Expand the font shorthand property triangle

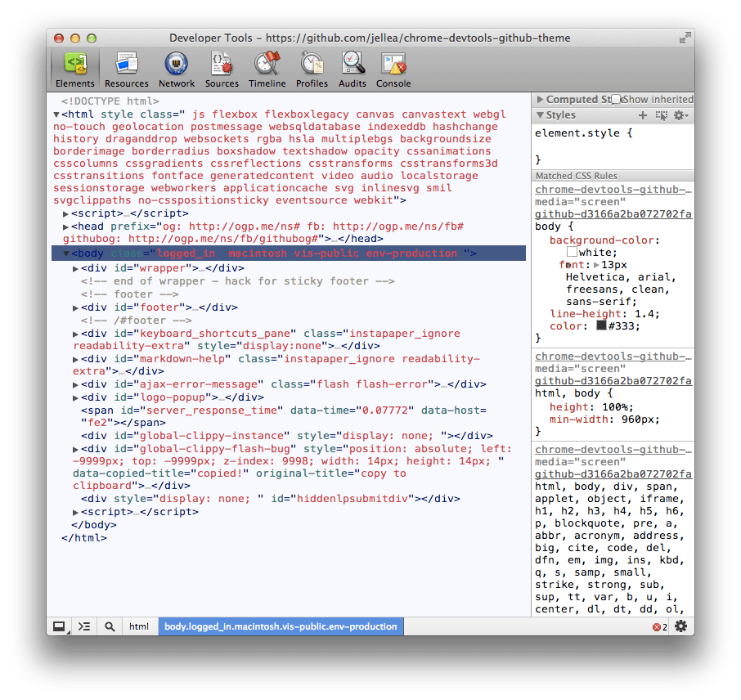596,265
